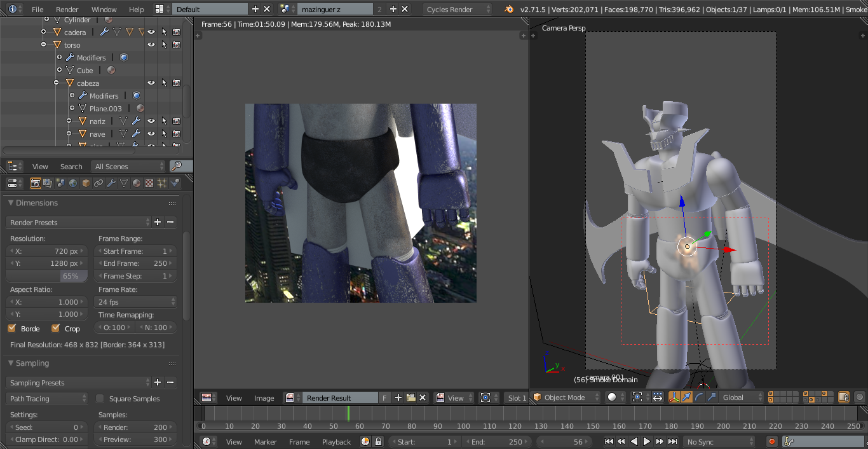Viewport: 868px width, 449px height.
Task: Hide torso with its eye icon
Action: pos(151,45)
